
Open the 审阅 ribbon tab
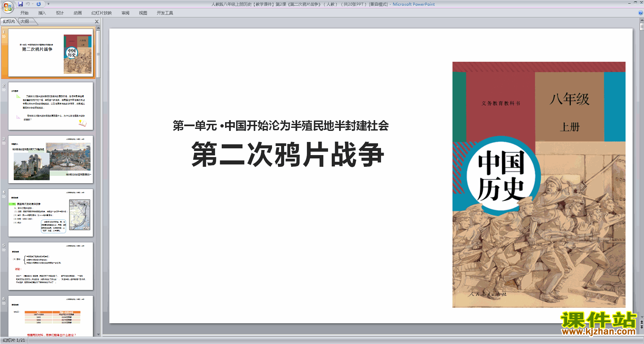click(125, 13)
